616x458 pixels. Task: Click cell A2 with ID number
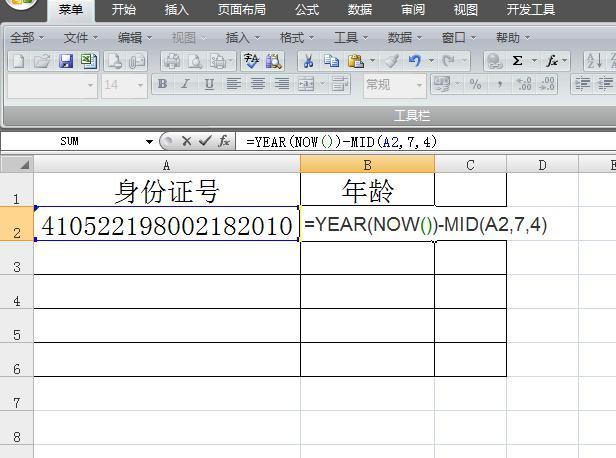point(167,224)
